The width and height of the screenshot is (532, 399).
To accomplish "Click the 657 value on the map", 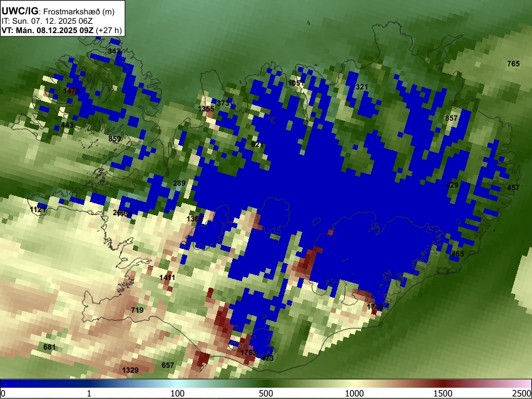I will click(x=168, y=365).
